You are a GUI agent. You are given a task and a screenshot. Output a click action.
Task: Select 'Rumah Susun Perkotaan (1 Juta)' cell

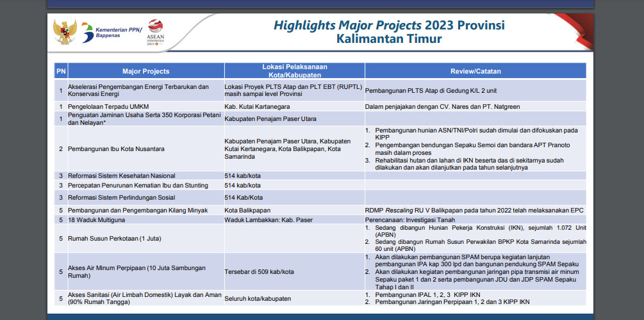point(146,238)
